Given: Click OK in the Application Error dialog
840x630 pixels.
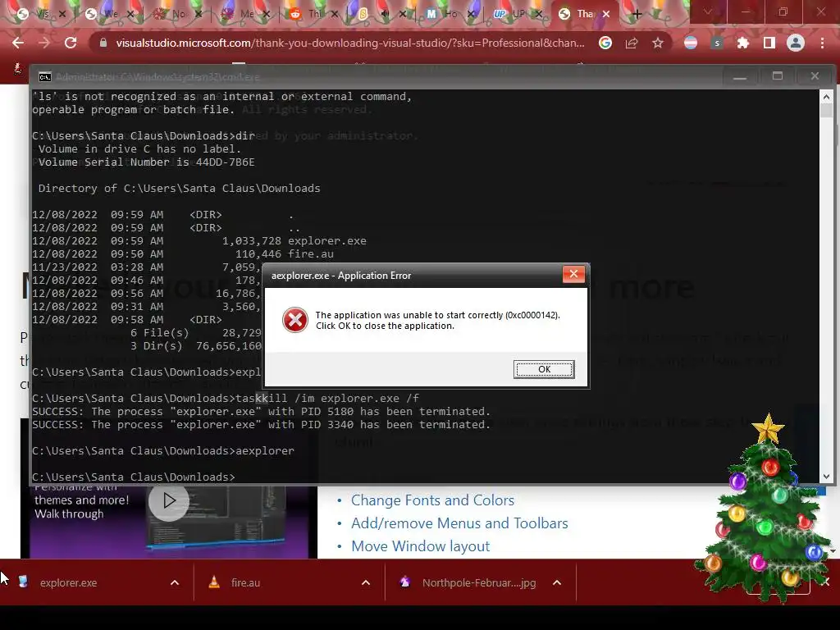Looking at the screenshot, I should (544, 369).
